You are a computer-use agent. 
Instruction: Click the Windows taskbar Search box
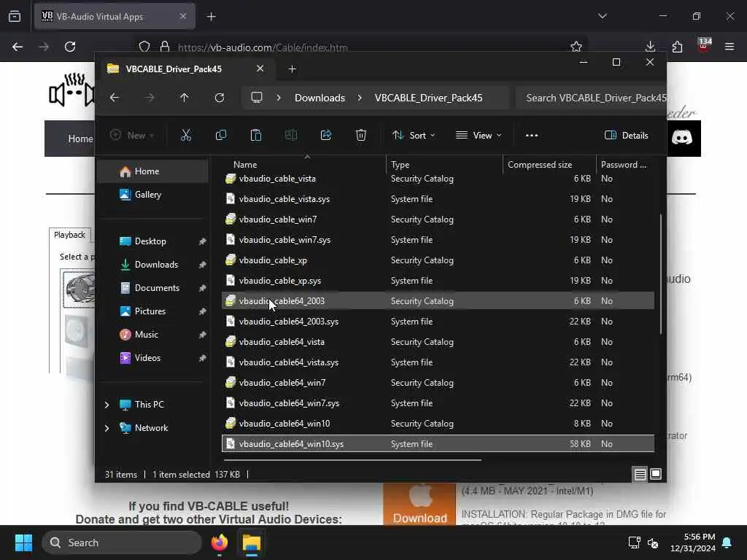(122, 542)
